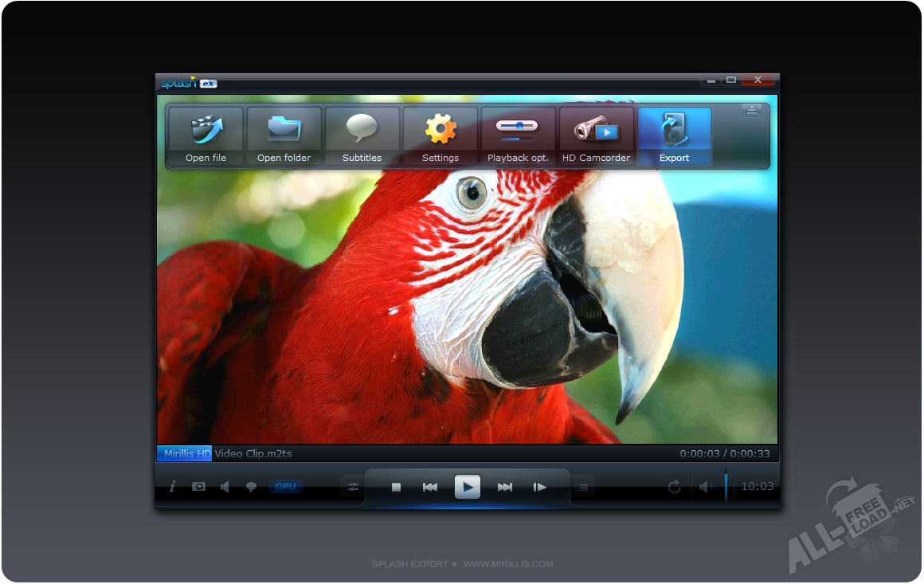Open Playback opt. from the top toolbar
Screen dimensions: 924x584
(518, 130)
